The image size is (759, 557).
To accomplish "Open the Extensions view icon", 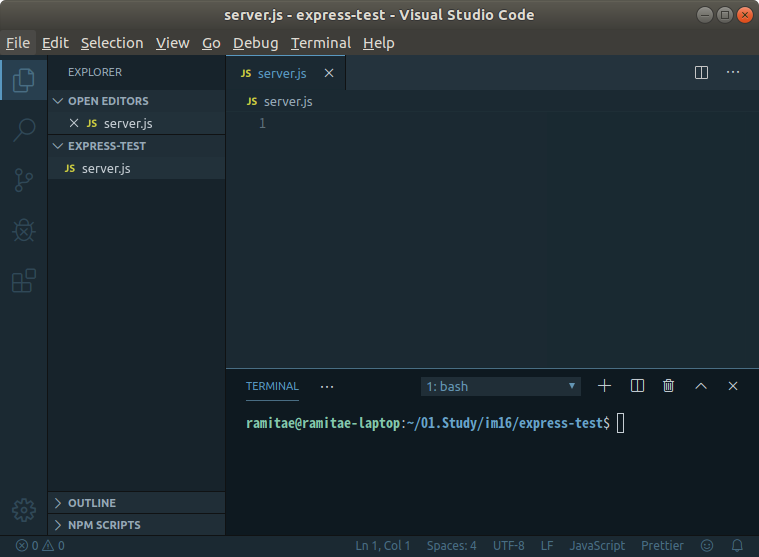I will [23, 281].
